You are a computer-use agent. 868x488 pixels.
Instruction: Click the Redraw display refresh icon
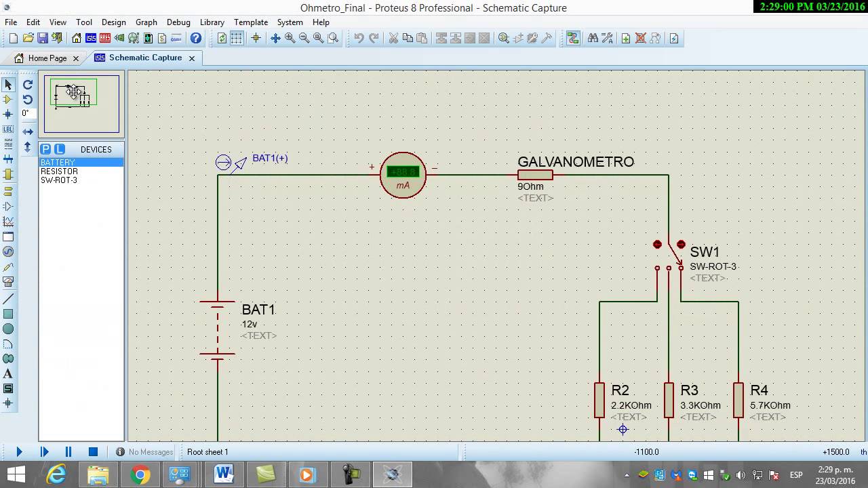coord(222,38)
